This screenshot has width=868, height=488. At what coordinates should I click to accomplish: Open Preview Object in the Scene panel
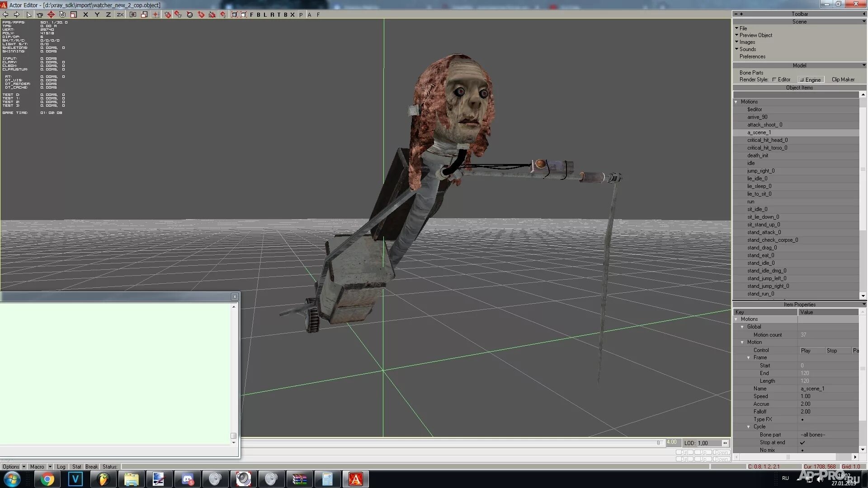(x=756, y=35)
